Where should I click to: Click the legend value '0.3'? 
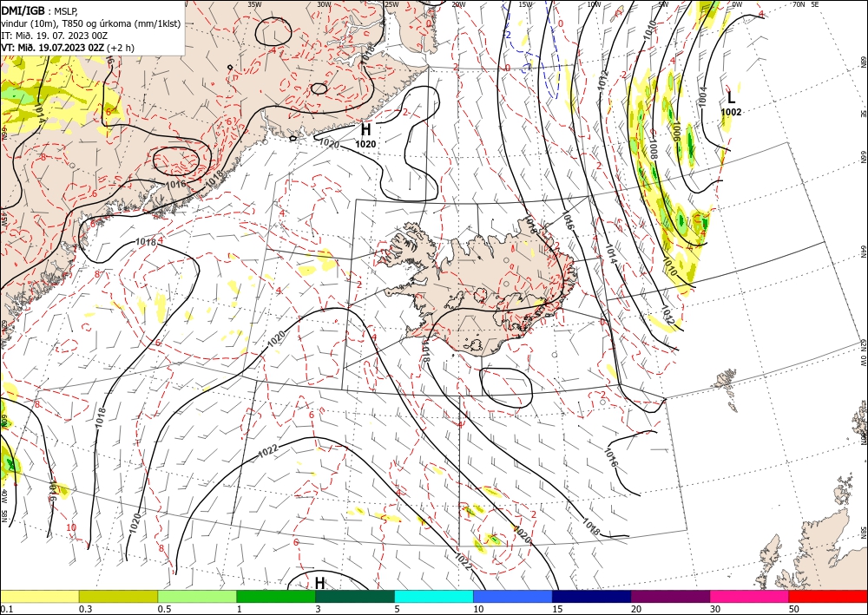(x=85, y=609)
